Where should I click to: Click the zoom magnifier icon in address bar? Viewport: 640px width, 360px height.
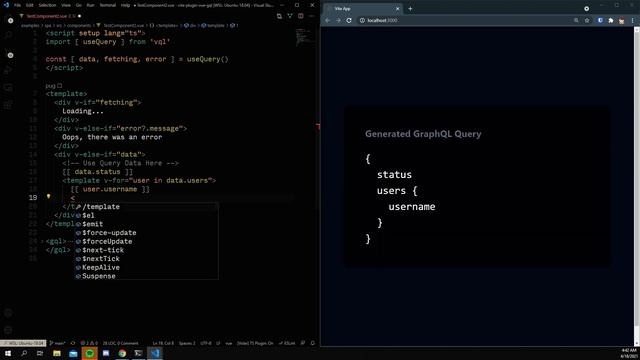click(x=576, y=20)
